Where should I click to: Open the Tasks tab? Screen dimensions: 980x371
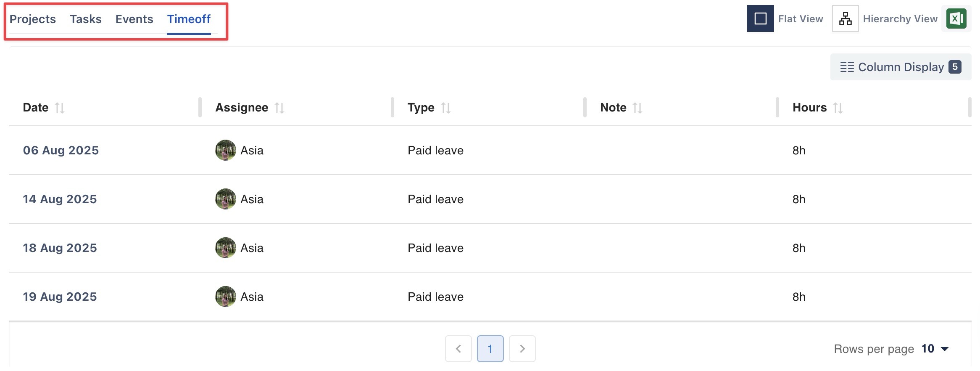click(x=86, y=19)
